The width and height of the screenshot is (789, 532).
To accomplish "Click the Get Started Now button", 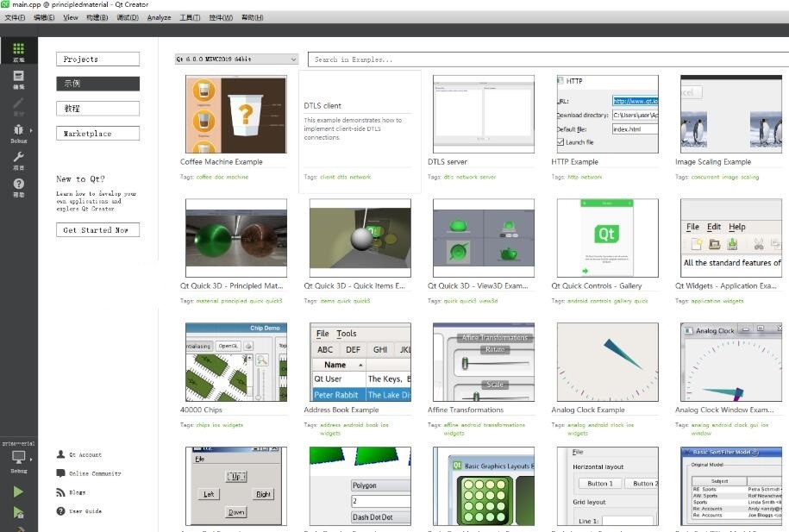I will (97, 230).
